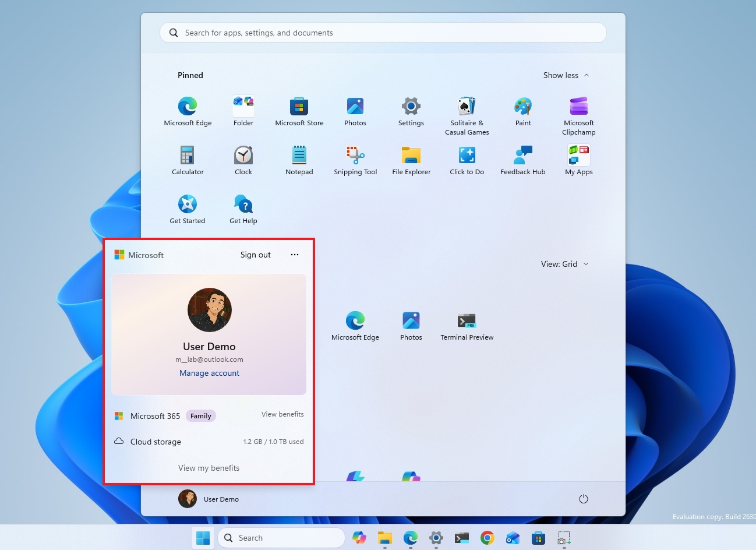
Task: Launch Solitaire & Casual Games
Action: (x=467, y=116)
